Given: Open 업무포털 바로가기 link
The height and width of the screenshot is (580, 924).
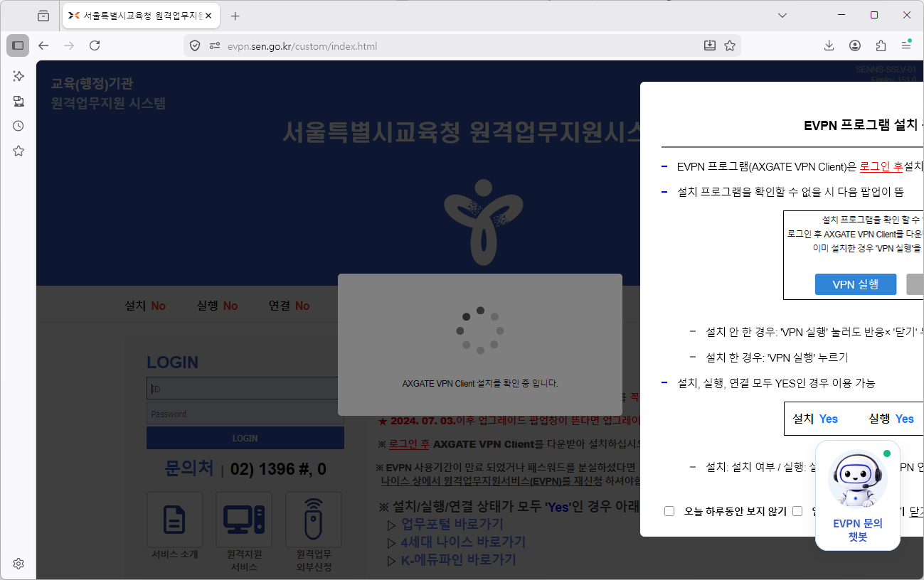Looking at the screenshot, I should tap(452, 525).
